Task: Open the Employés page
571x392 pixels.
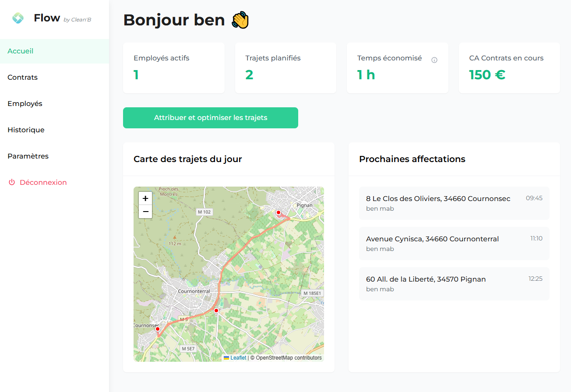Action: (x=25, y=103)
